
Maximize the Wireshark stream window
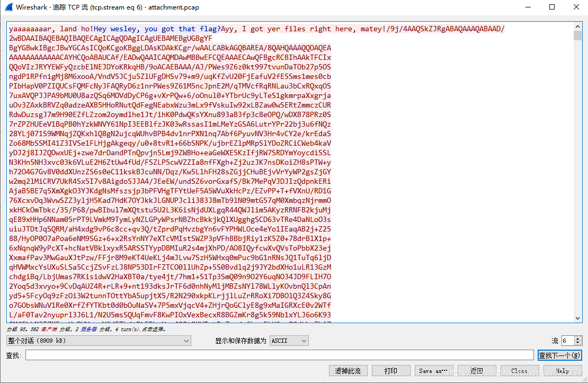tap(552, 7)
